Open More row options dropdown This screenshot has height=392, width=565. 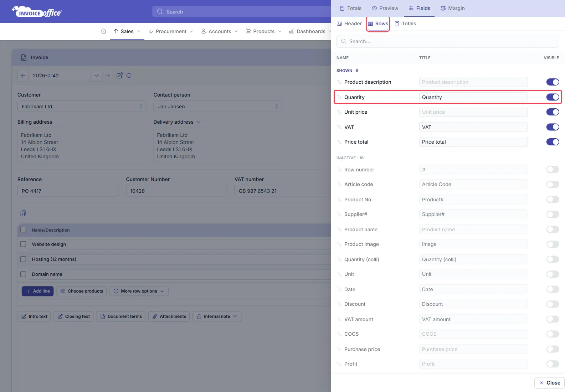point(139,291)
